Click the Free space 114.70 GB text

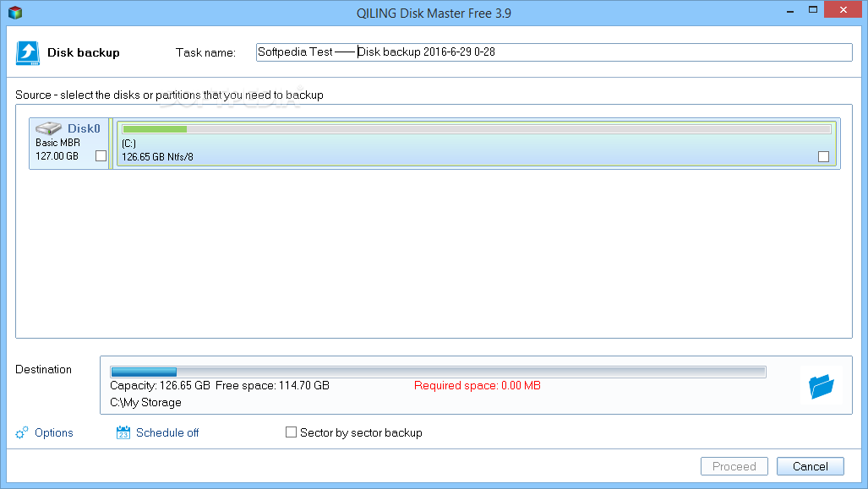tap(272, 386)
